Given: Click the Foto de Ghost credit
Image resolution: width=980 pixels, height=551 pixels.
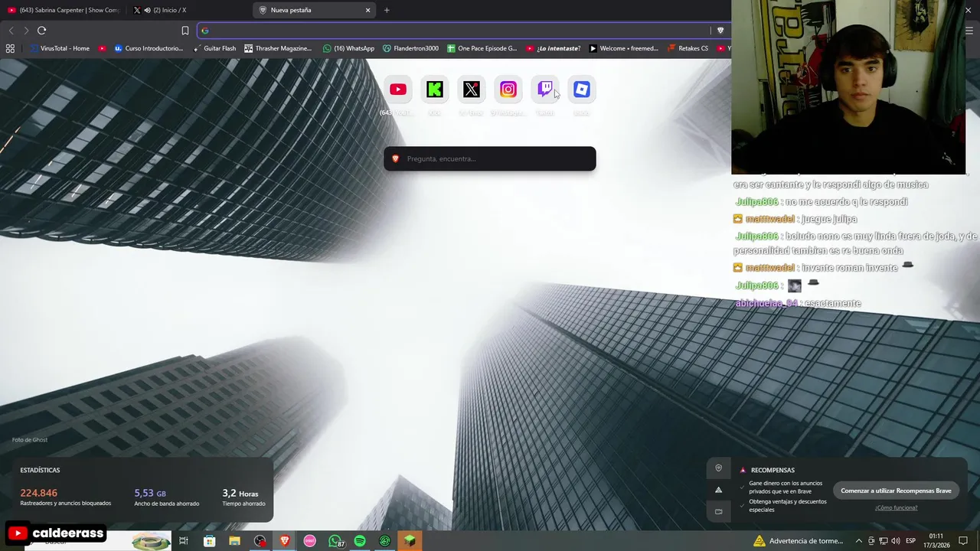Looking at the screenshot, I should click(x=30, y=439).
